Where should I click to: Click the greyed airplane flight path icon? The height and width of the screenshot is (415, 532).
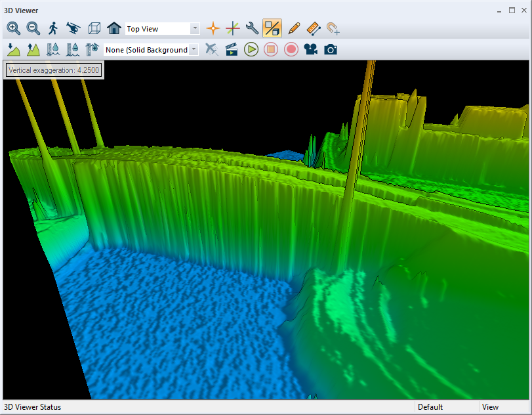[x=212, y=50]
